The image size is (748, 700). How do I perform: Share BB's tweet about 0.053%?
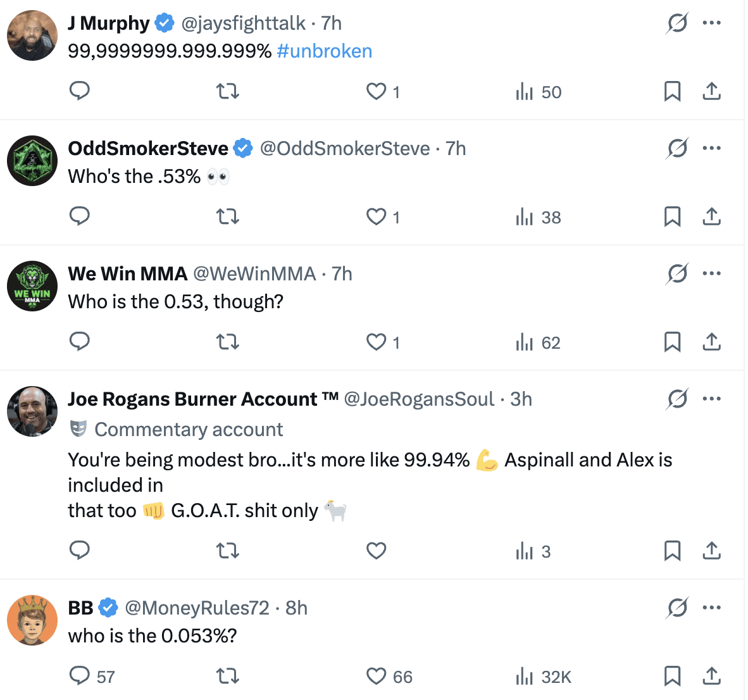(712, 677)
